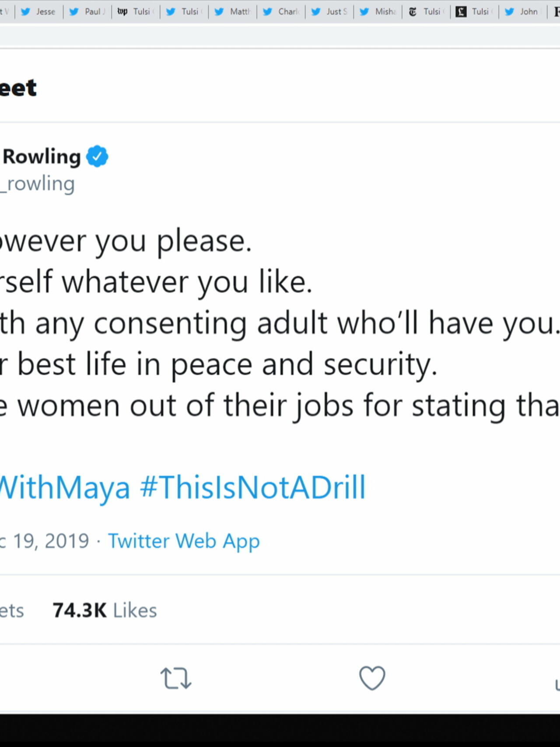Click the retweet icon
Viewport: 560px width, 747px height.
pyautogui.click(x=175, y=678)
